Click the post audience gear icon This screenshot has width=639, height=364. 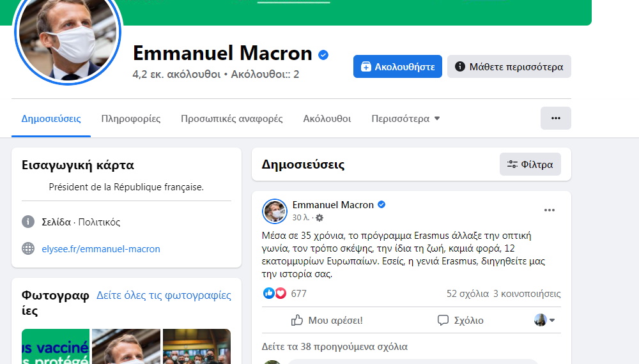coord(319,218)
